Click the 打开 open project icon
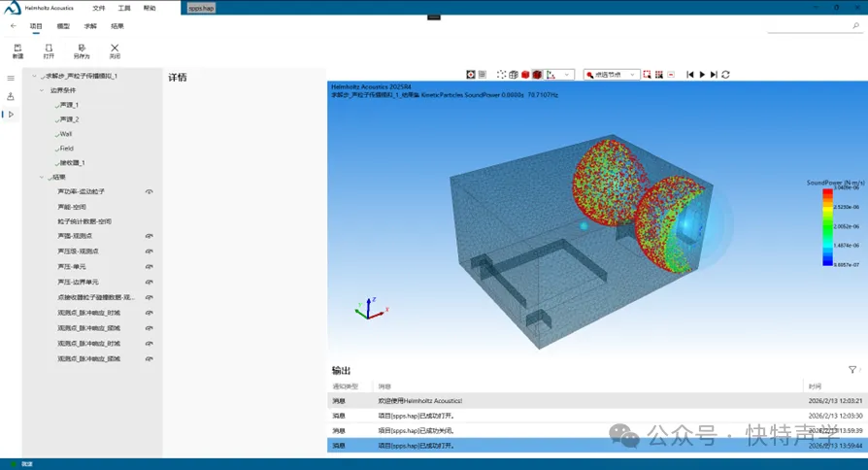This screenshot has height=470, width=868. pyautogui.click(x=49, y=50)
